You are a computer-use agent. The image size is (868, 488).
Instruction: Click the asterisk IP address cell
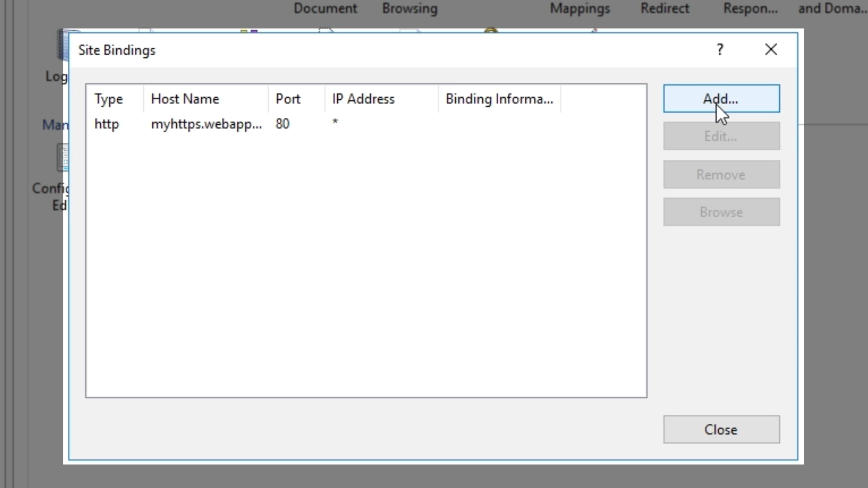(x=335, y=122)
